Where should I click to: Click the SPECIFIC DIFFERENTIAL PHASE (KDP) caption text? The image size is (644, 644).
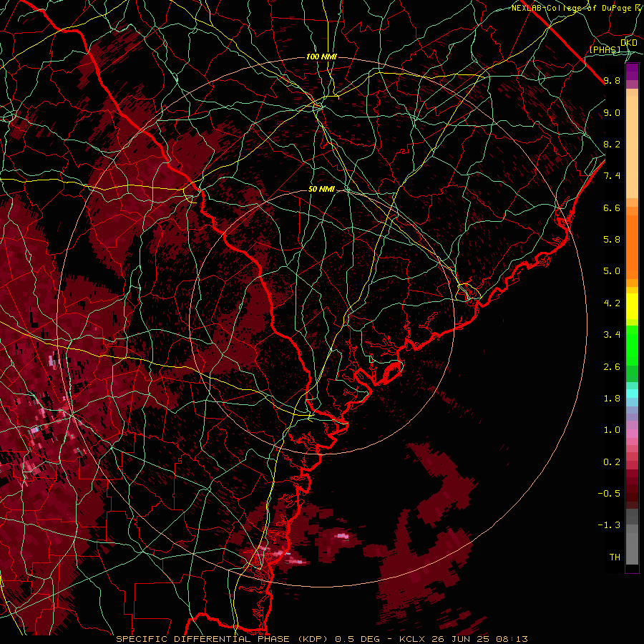point(222,639)
